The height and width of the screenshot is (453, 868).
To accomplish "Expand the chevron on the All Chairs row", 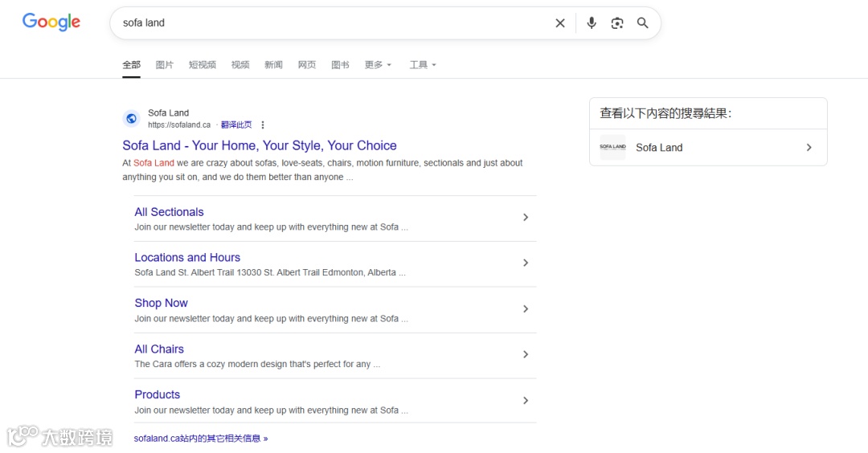I will point(526,354).
